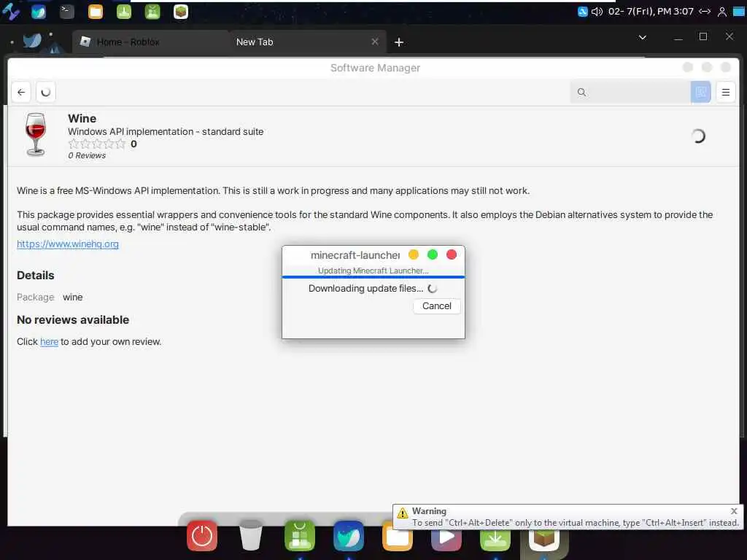
Task: Click the 'No reviews available' heading
Action: pyautogui.click(x=73, y=320)
